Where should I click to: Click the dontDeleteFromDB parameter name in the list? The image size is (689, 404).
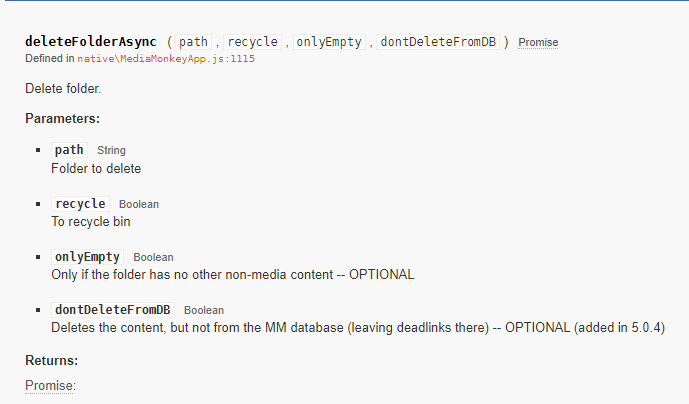click(x=112, y=310)
